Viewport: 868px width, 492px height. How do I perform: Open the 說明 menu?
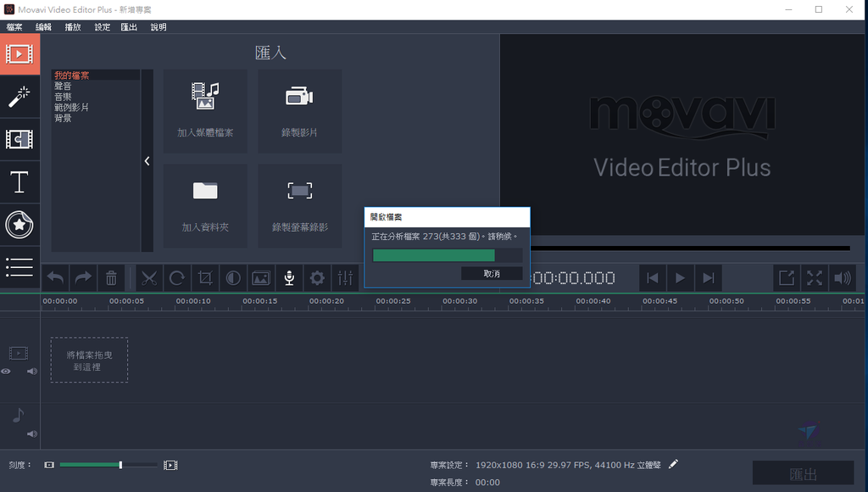coord(159,27)
